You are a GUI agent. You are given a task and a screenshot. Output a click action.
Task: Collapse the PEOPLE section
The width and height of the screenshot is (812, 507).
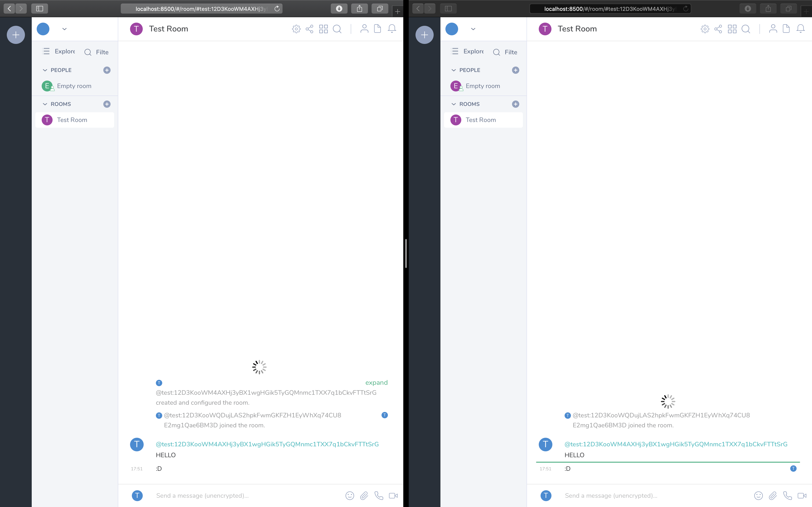click(x=45, y=69)
